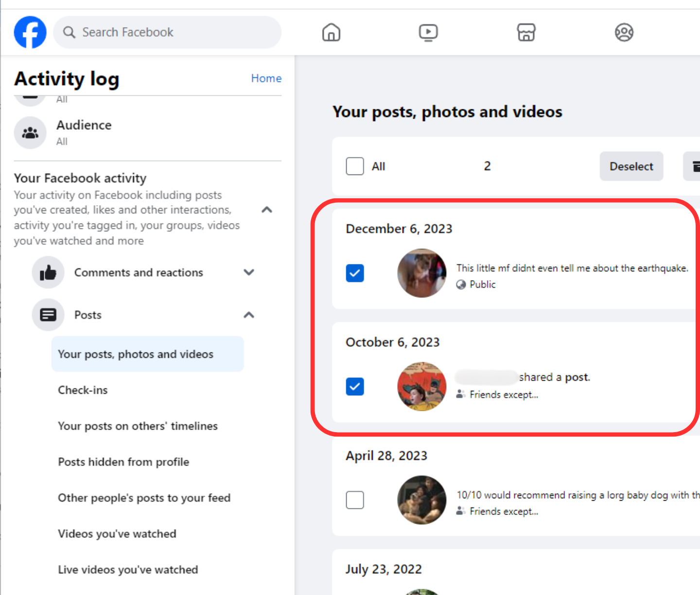Viewport: 700px width, 595px height.
Task: Open the Home feed icon
Action: pyautogui.click(x=331, y=33)
